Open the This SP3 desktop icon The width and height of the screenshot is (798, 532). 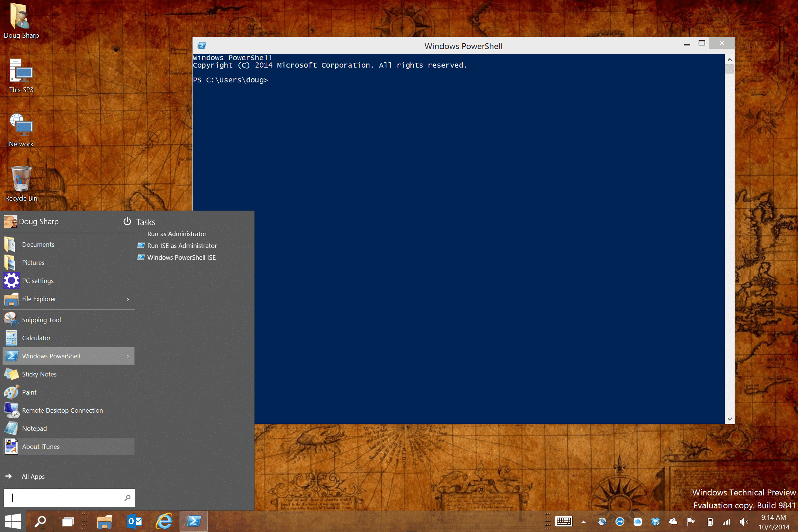[21, 76]
